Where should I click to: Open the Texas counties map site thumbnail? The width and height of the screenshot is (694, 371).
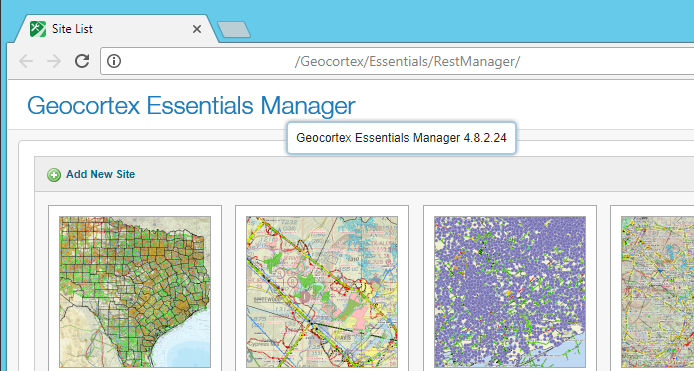tap(135, 292)
